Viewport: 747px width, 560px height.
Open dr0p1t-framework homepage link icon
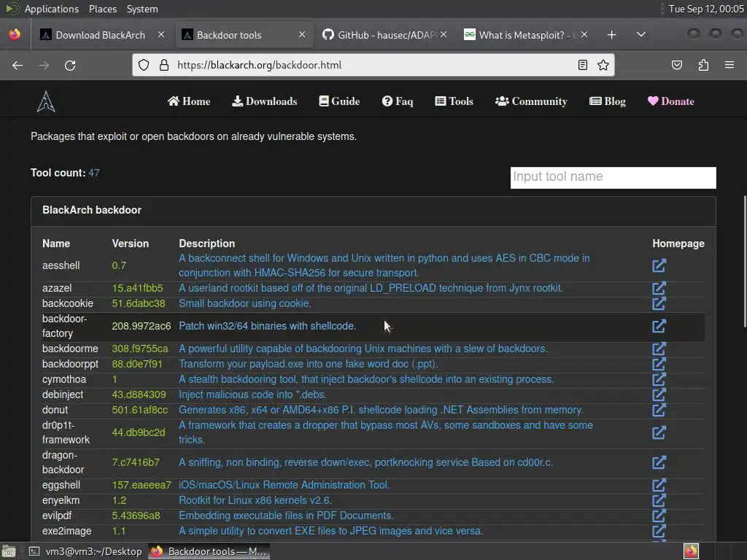tap(659, 432)
